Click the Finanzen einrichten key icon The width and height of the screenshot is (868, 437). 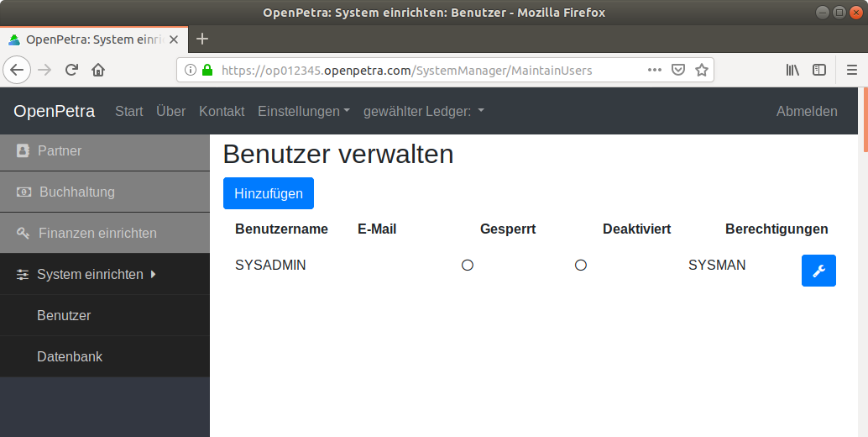(23, 233)
